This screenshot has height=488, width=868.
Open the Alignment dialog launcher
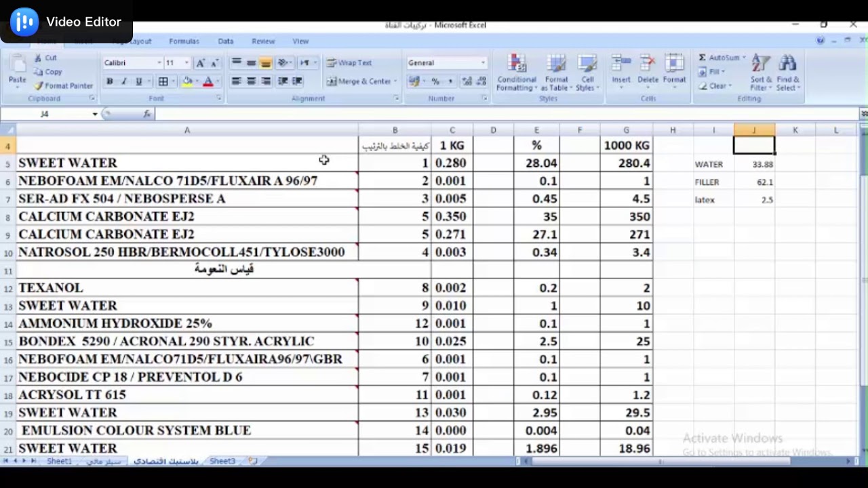point(396,98)
